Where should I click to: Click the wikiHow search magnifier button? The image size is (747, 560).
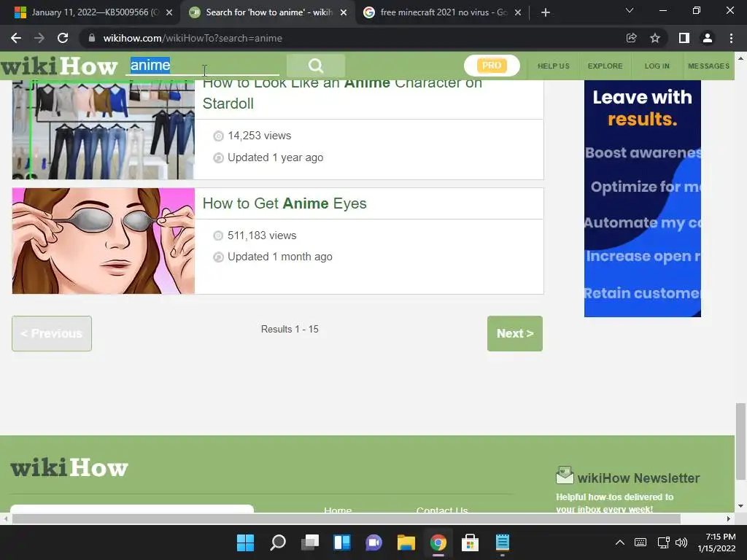tap(316, 65)
